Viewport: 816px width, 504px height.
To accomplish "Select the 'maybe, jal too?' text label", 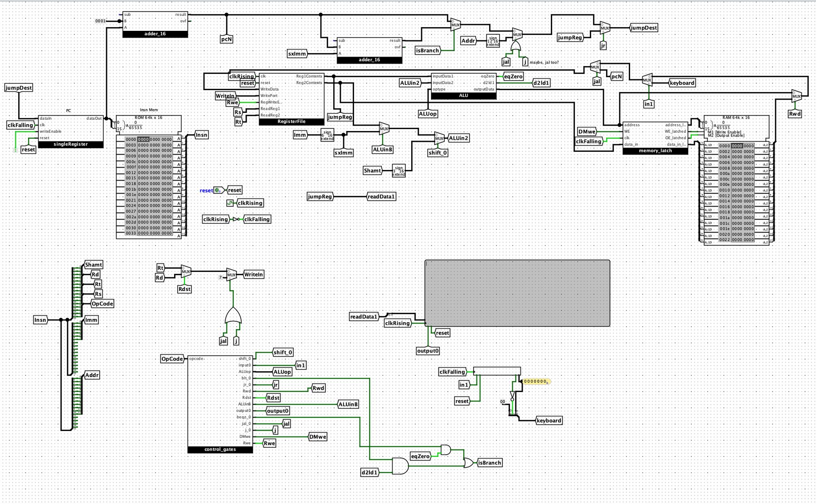I will tap(544, 63).
